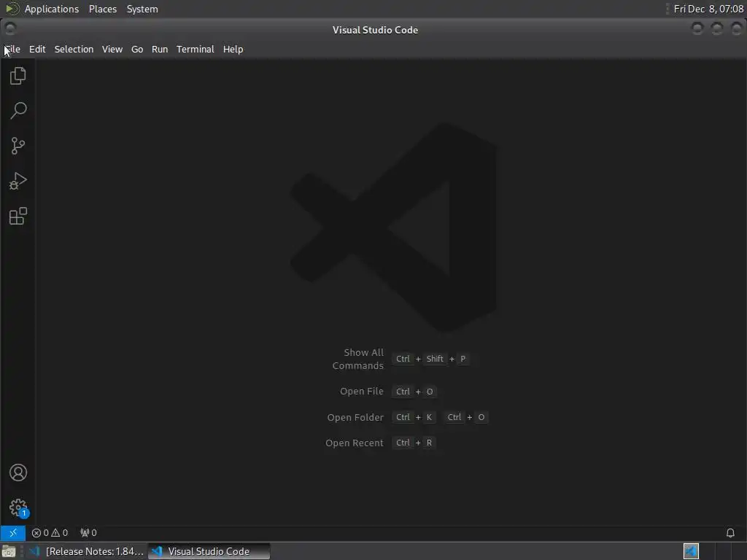
Task: Open the Places system menu
Action: (x=103, y=9)
